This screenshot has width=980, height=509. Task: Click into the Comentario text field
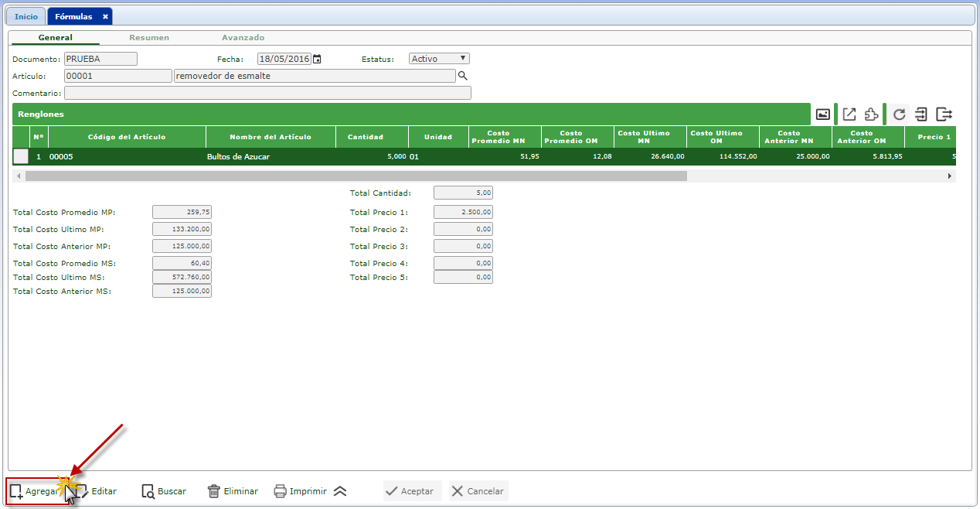[267, 93]
